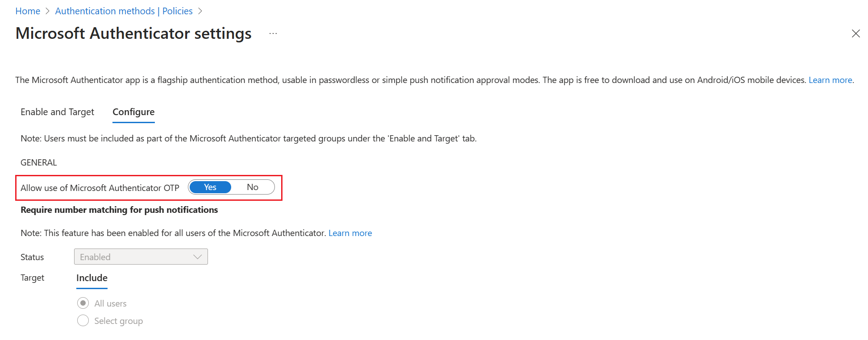The width and height of the screenshot is (868, 340).
Task: Open Learn more about Microsoft Authenticator app
Action: (831, 80)
